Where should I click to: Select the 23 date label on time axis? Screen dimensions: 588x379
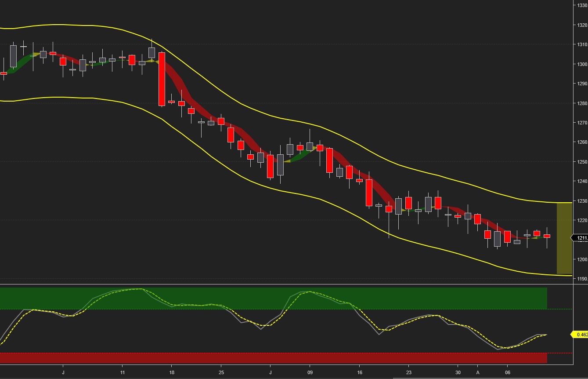(409, 372)
